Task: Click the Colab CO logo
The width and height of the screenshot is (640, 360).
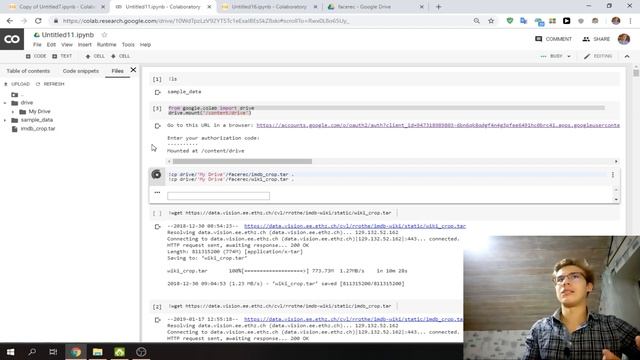Action: tap(12, 39)
